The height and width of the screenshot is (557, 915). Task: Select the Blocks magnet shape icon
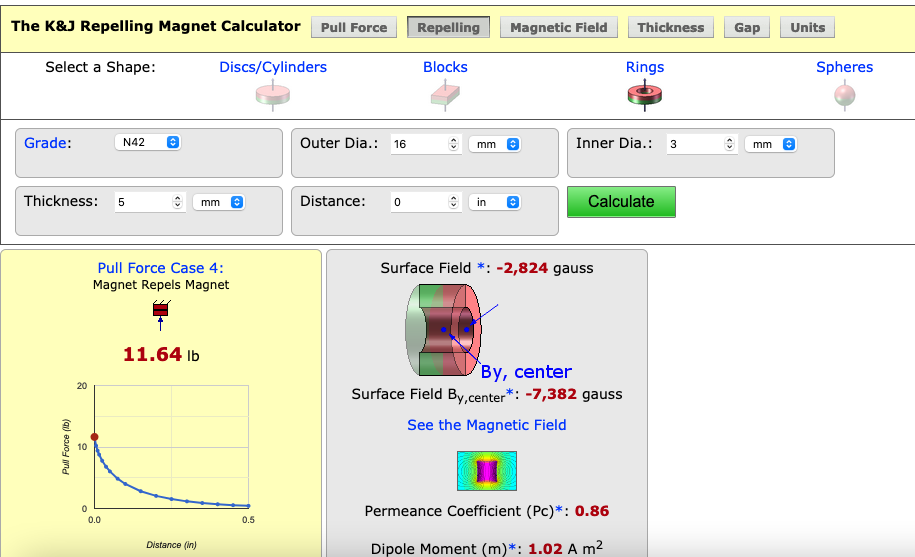tap(445, 95)
